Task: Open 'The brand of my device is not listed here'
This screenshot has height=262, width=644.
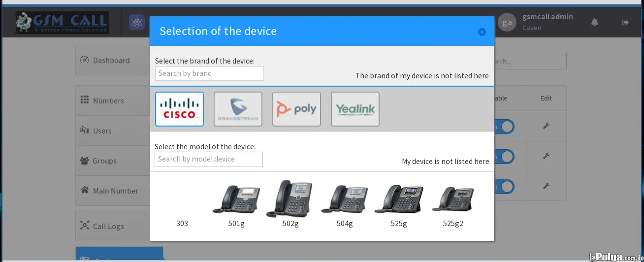Action: 422,75
